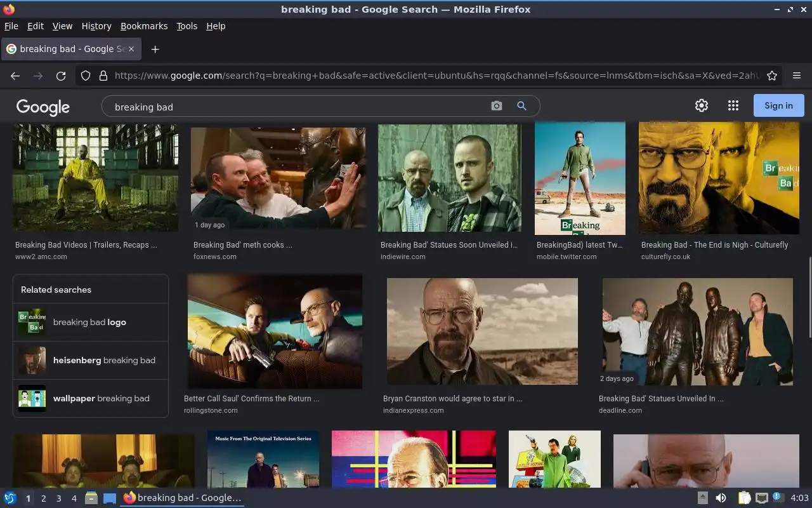Viewport: 812px width, 508px height.
Task: Open the View menu
Action: (x=62, y=26)
